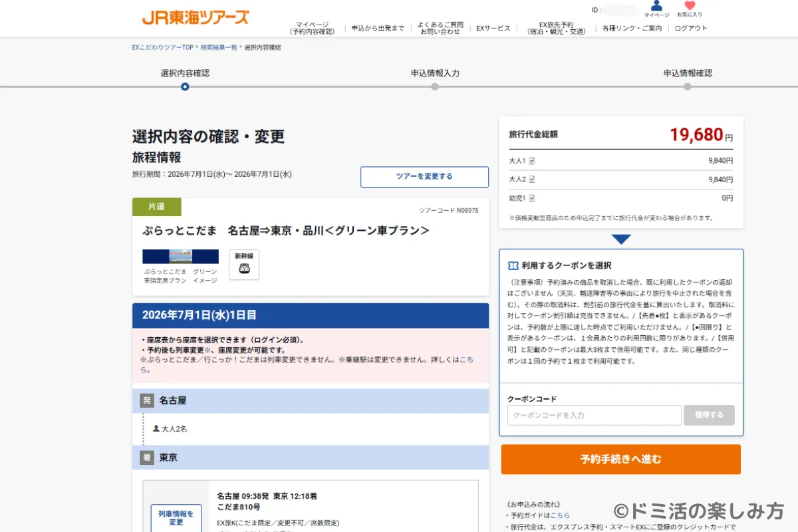The image size is (798, 532).
Task: Open よくあるご質問 お問い合わせ menu
Action: pyautogui.click(x=440, y=28)
